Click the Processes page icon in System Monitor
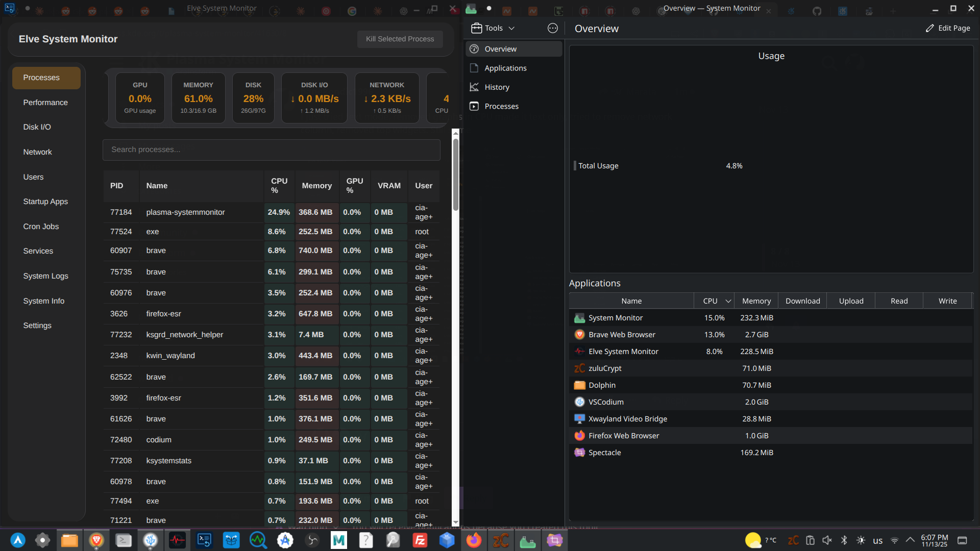 [x=474, y=106]
